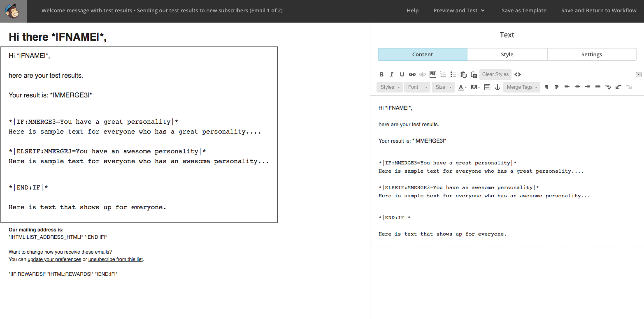Create a numbered list
The image size is (644, 319).
(x=443, y=74)
